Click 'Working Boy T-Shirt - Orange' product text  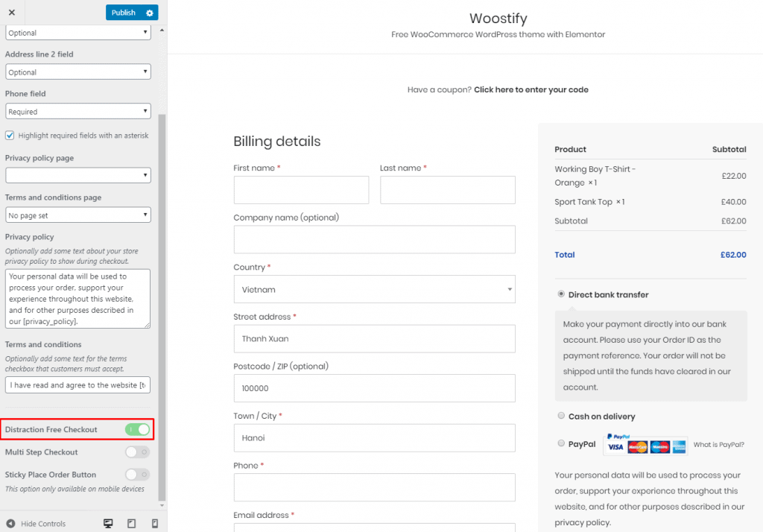pyautogui.click(x=595, y=176)
